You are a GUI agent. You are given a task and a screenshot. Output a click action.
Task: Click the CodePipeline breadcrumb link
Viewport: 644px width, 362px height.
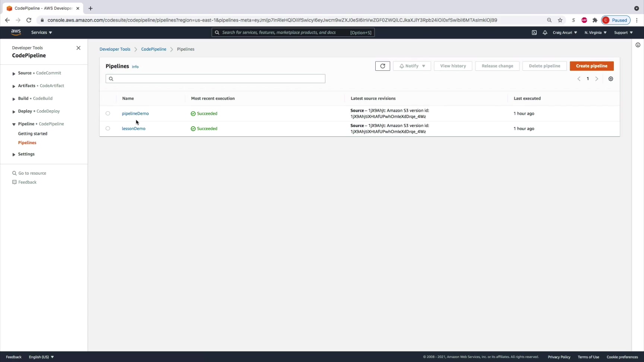point(154,49)
